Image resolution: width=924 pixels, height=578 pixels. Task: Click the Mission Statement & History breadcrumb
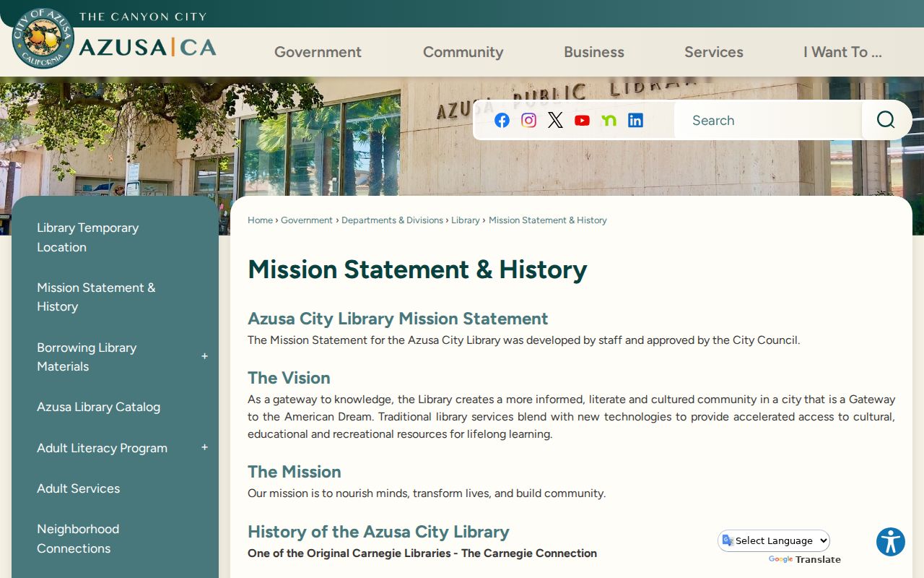[548, 220]
